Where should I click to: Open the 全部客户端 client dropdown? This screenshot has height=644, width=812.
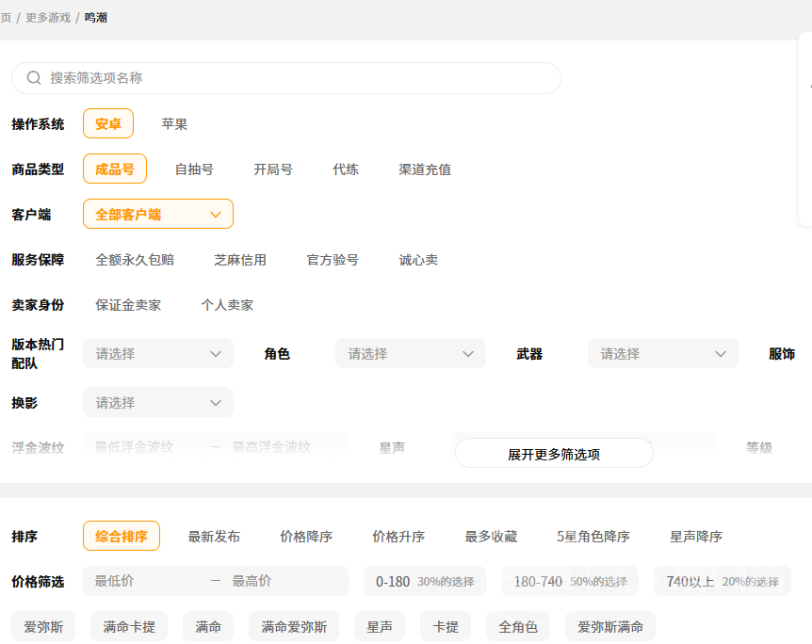tap(158, 215)
